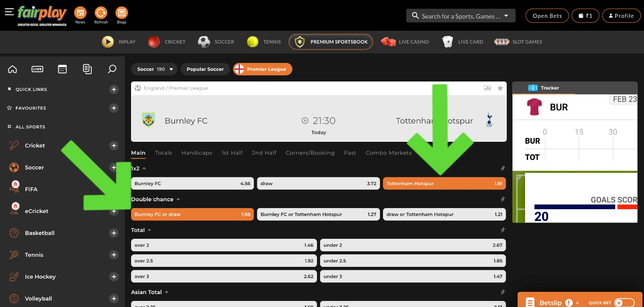Screen dimensions: 644x307
Task: Switch to the Totals tab
Action: (x=163, y=153)
